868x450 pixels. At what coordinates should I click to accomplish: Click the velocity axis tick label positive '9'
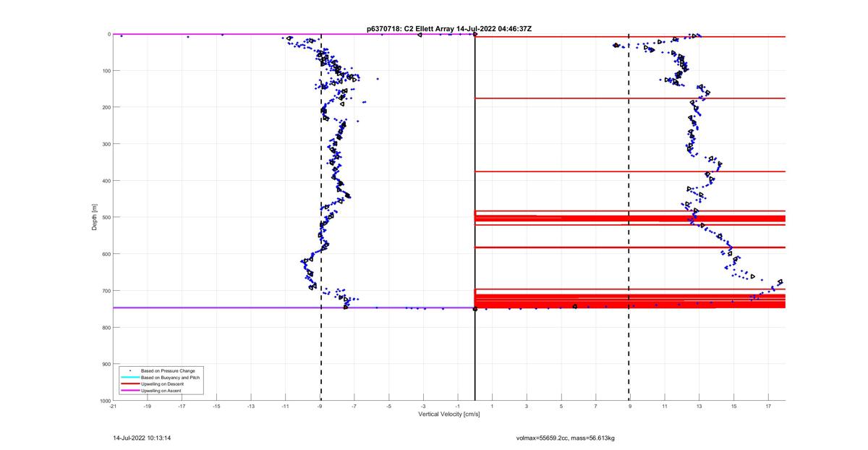tap(631, 407)
